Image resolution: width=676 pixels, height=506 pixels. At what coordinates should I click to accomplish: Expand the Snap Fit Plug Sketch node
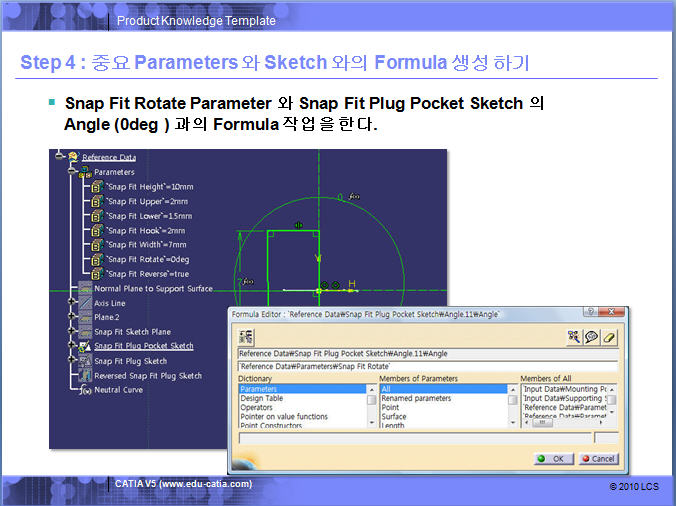73,361
